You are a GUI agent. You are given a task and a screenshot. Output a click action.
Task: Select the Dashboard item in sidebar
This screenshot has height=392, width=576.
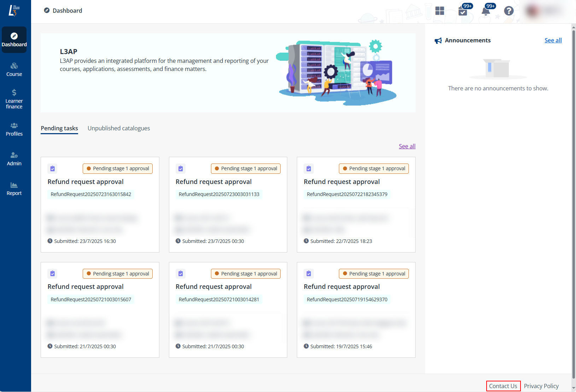point(14,40)
